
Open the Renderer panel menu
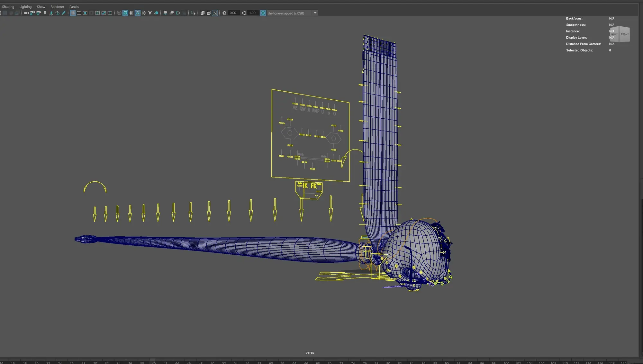click(57, 6)
